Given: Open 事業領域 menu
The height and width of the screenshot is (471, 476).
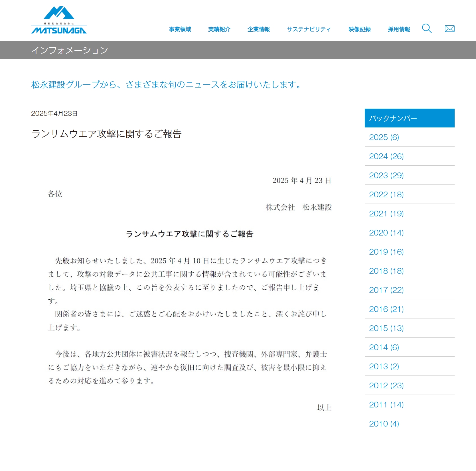Looking at the screenshot, I should point(180,29).
